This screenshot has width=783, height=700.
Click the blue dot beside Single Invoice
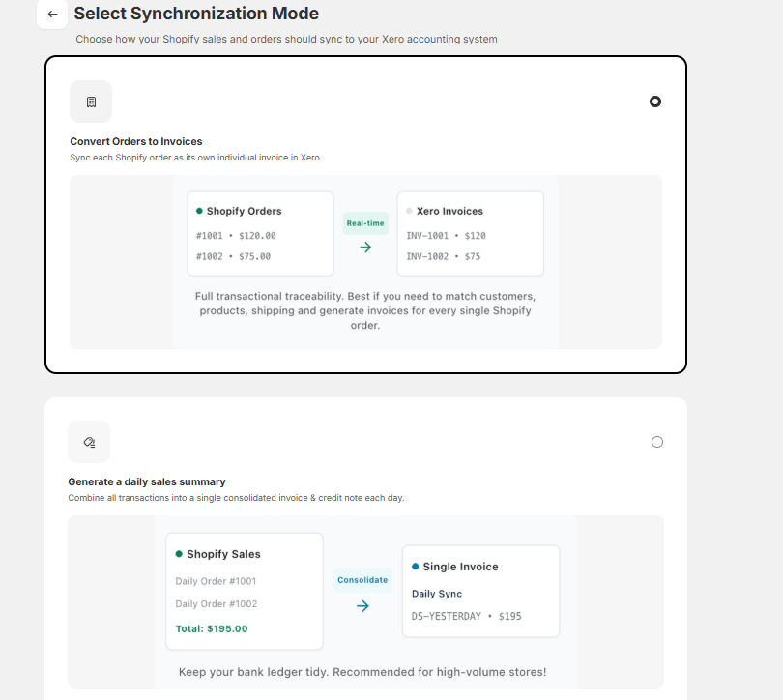point(415,567)
